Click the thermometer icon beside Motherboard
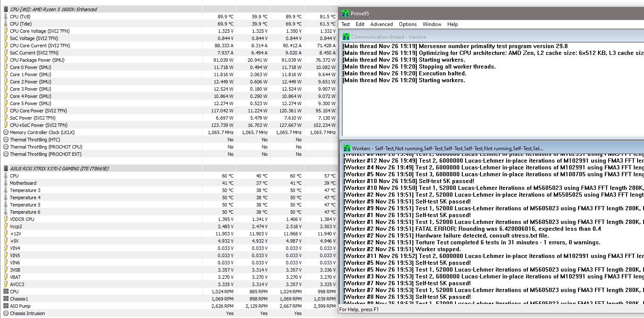Image resolution: width=644 pixels, height=318 pixels. (6, 183)
